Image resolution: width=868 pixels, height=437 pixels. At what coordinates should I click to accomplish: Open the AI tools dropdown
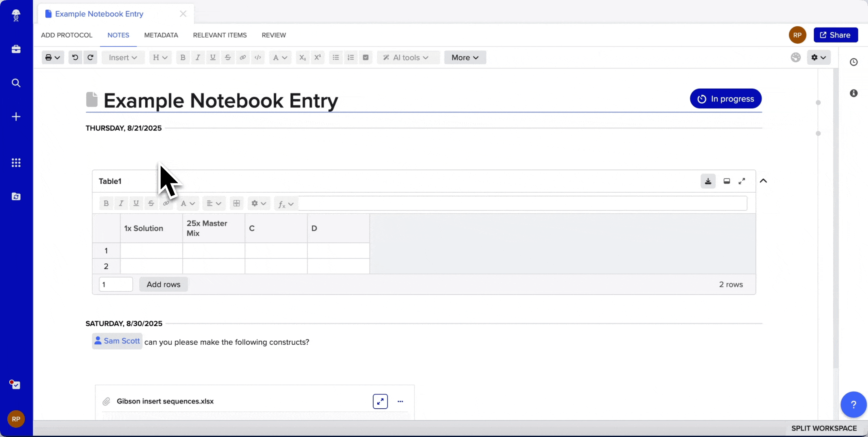pyautogui.click(x=406, y=57)
